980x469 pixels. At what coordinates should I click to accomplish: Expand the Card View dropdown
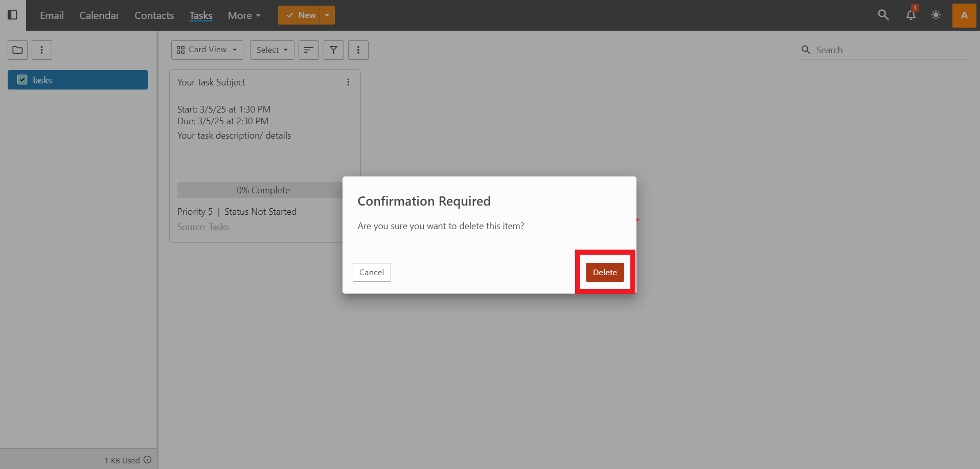pos(207,50)
